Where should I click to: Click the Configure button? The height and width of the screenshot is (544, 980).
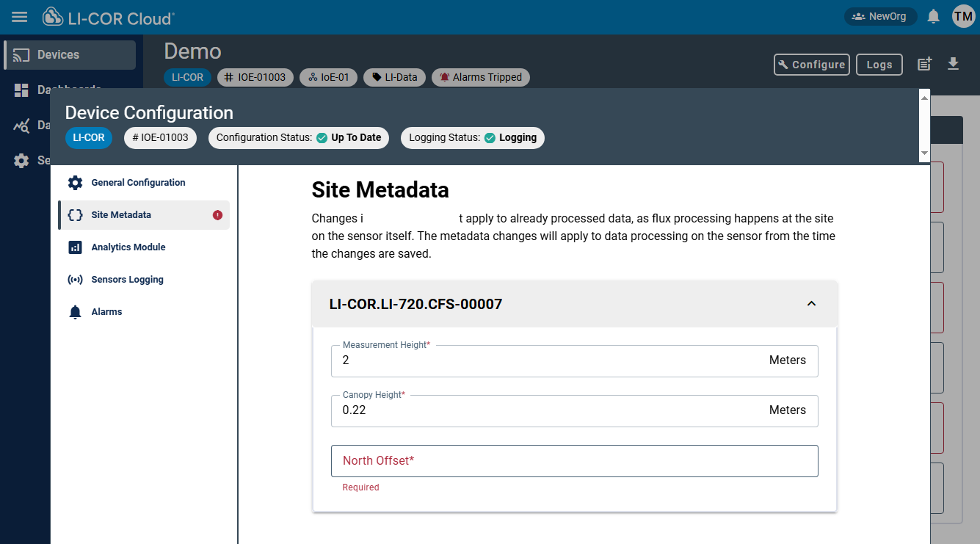click(811, 65)
